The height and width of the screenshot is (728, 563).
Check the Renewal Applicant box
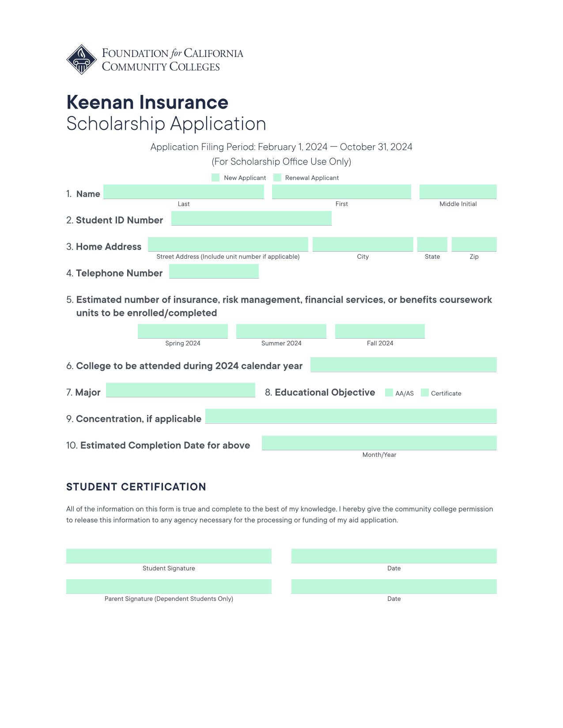pos(277,177)
